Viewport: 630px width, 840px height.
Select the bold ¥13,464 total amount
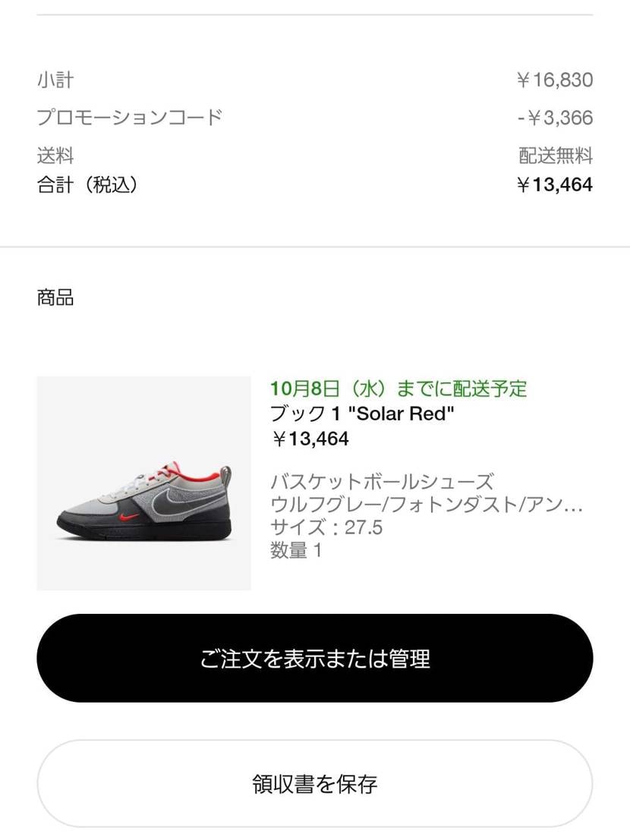pyautogui.click(x=555, y=185)
